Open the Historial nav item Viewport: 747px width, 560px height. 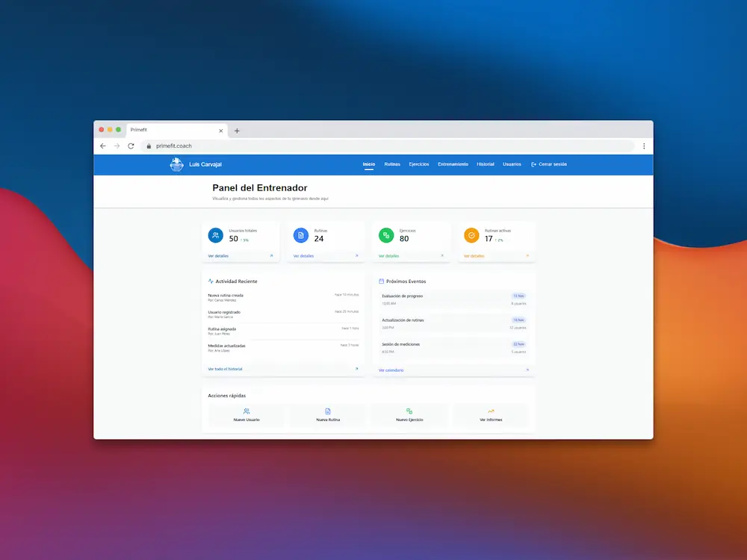point(486,164)
